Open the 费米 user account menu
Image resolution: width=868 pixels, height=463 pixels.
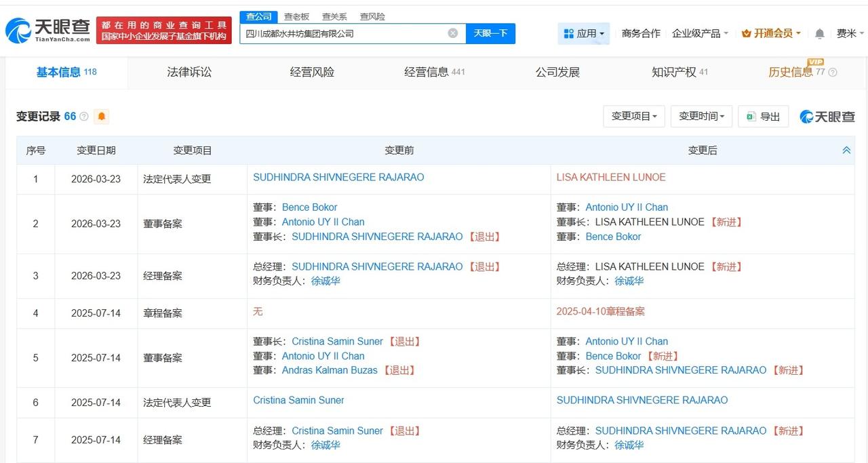[x=850, y=33]
